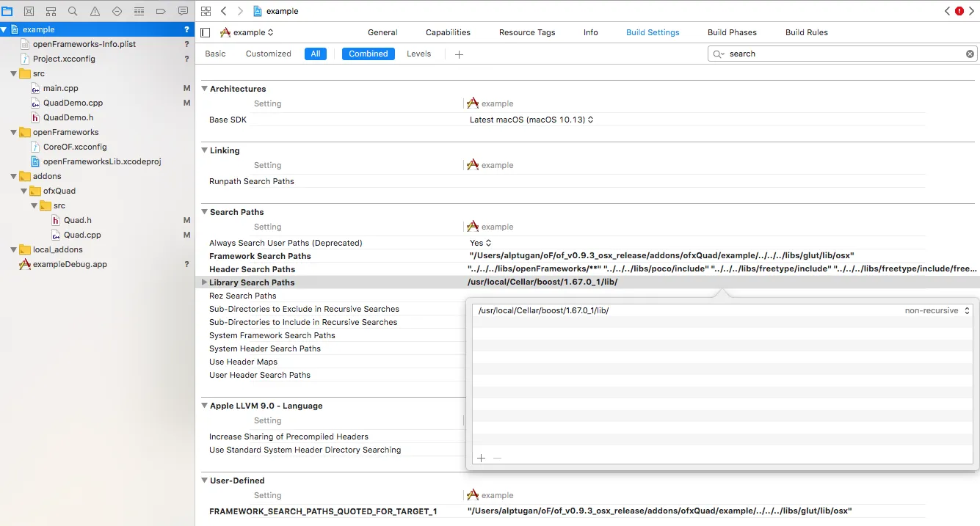Image resolution: width=980 pixels, height=526 pixels.
Task: Open the example target selector dropdown
Action: tap(247, 32)
